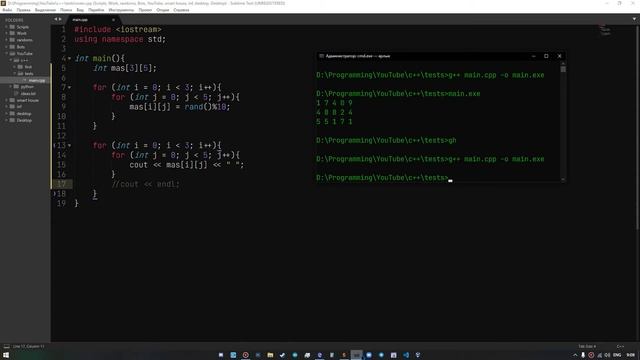Expand the Scripts folder arrow
The width and height of the screenshot is (640, 360).
pyautogui.click(x=7, y=27)
